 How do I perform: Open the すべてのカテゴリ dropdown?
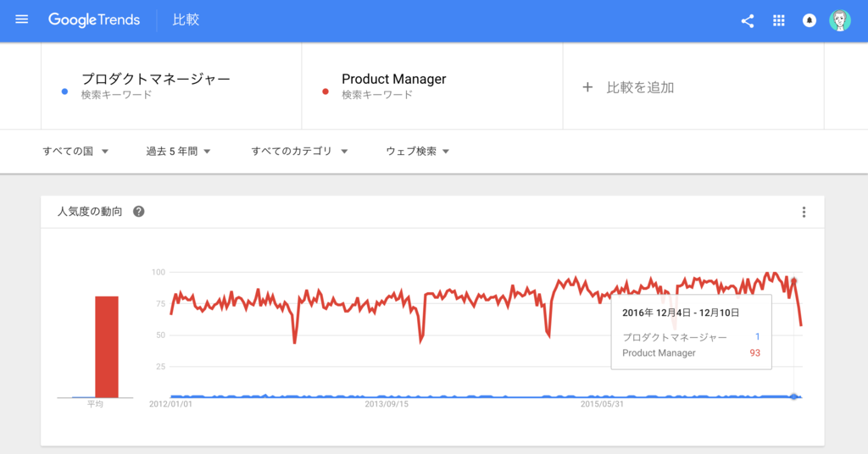tap(299, 151)
